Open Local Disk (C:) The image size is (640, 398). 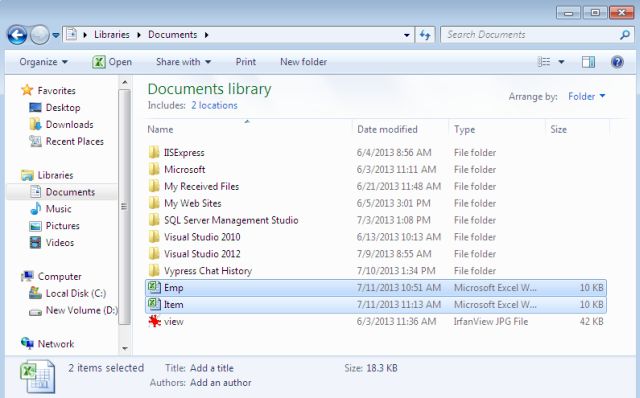tap(76, 293)
